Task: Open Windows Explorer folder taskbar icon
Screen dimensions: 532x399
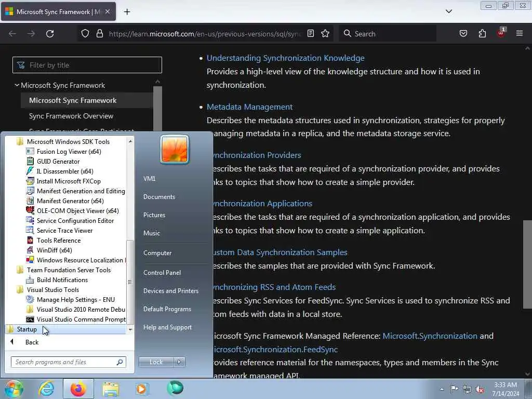Action: 111,389
